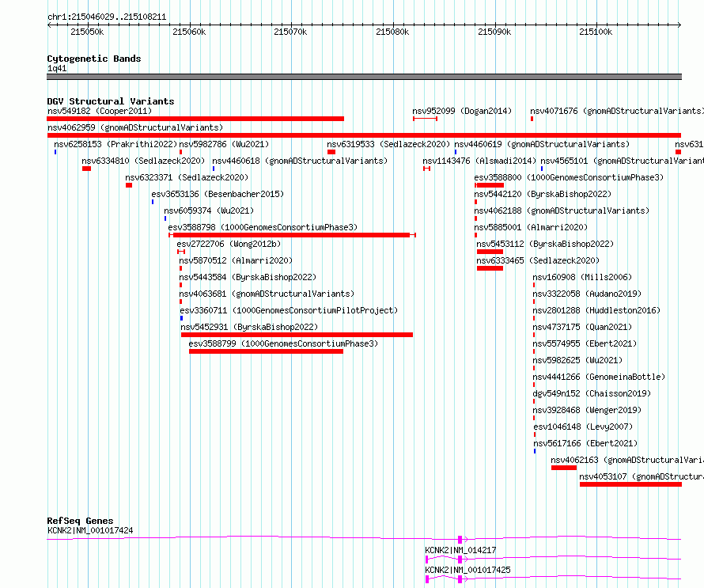Open esv2722706 (Wong2012b) variant
The width and height of the screenshot is (704, 588).
pos(229,244)
